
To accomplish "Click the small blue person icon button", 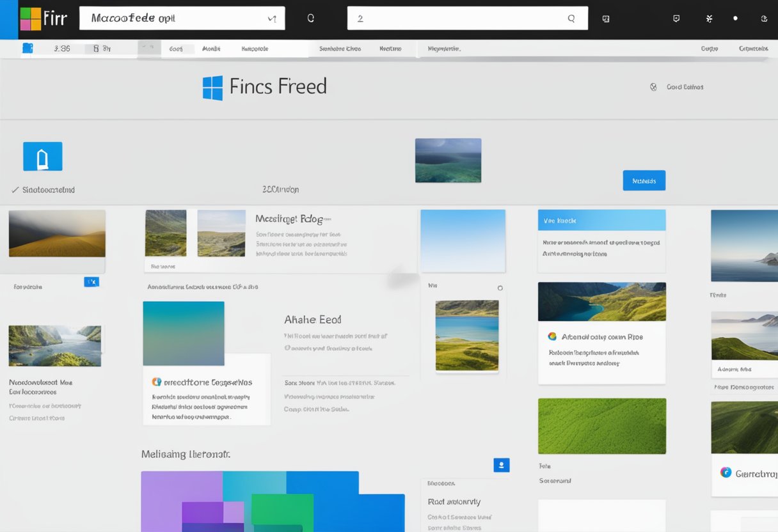I will (x=502, y=465).
